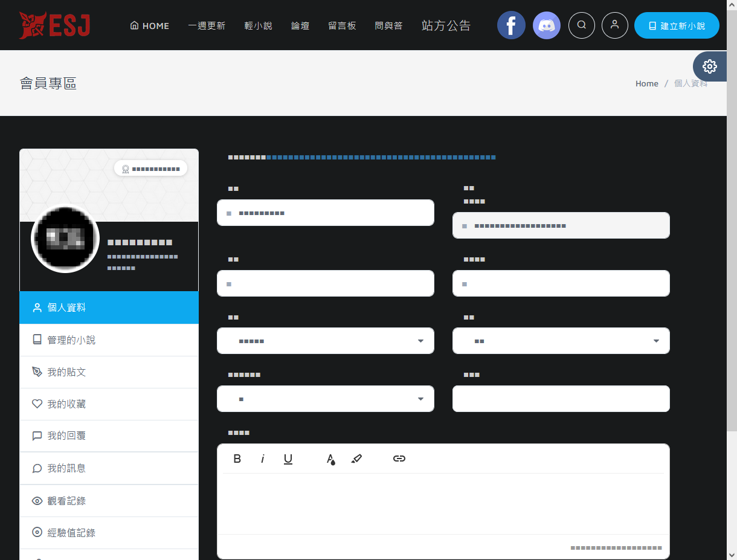Go to 我的收藏 in sidebar
This screenshot has width=737, height=560.
66,404
